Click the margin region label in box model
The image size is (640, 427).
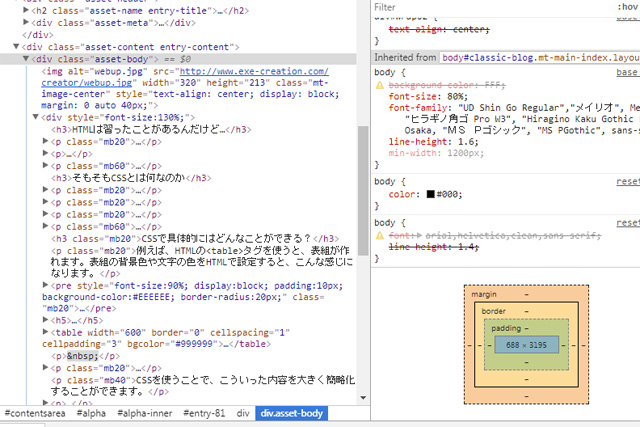[484, 294]
